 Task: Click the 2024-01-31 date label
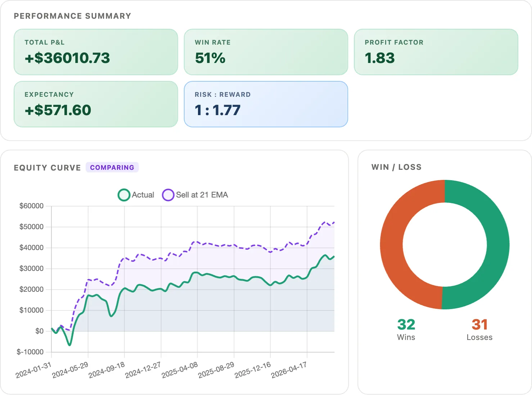point(33,370)
